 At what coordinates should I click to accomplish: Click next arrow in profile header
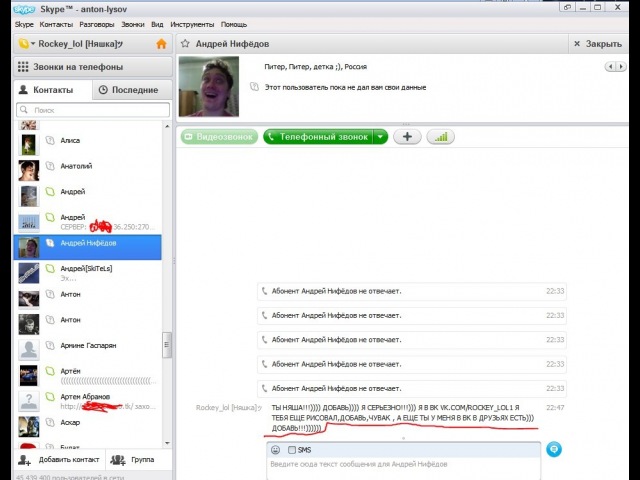621,67
